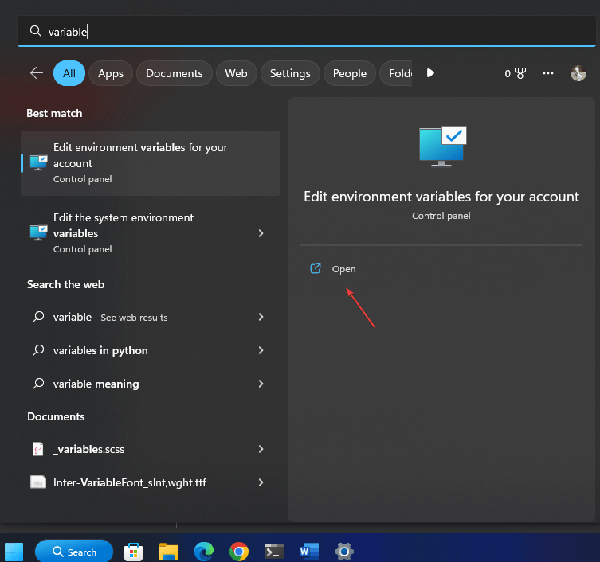Click the large monitor icon in preview pane
Viewport: 600px width, 562px height.
tap(442, 146)
